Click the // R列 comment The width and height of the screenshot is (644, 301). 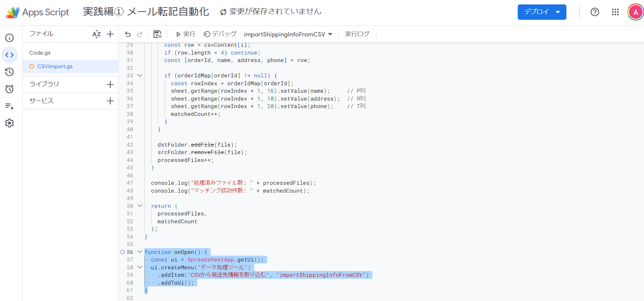pyautogui.click(x=356, y=99)
